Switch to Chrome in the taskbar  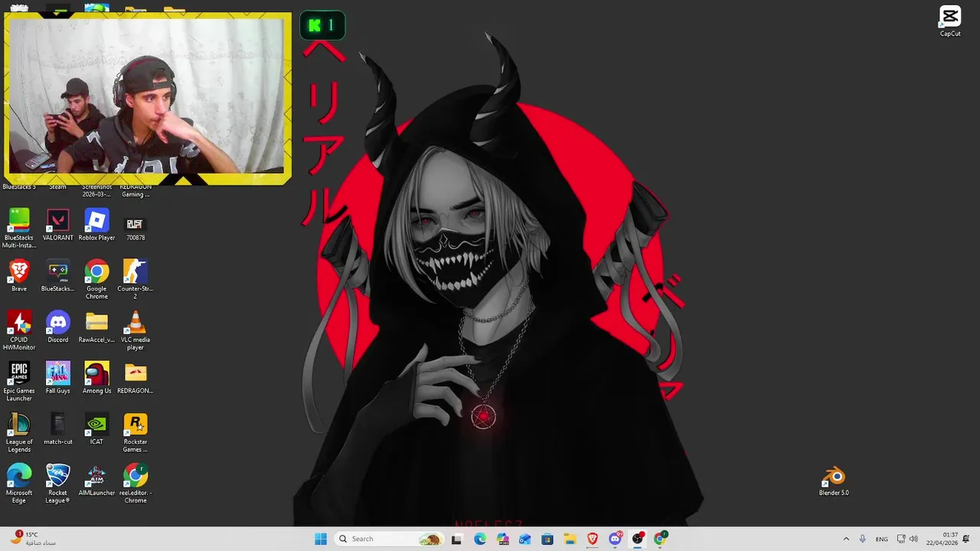(x=660, y=539)
